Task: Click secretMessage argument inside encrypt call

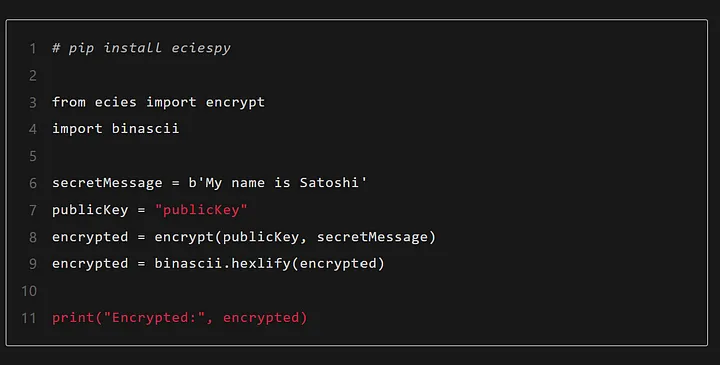Action: tap(372, 237)
